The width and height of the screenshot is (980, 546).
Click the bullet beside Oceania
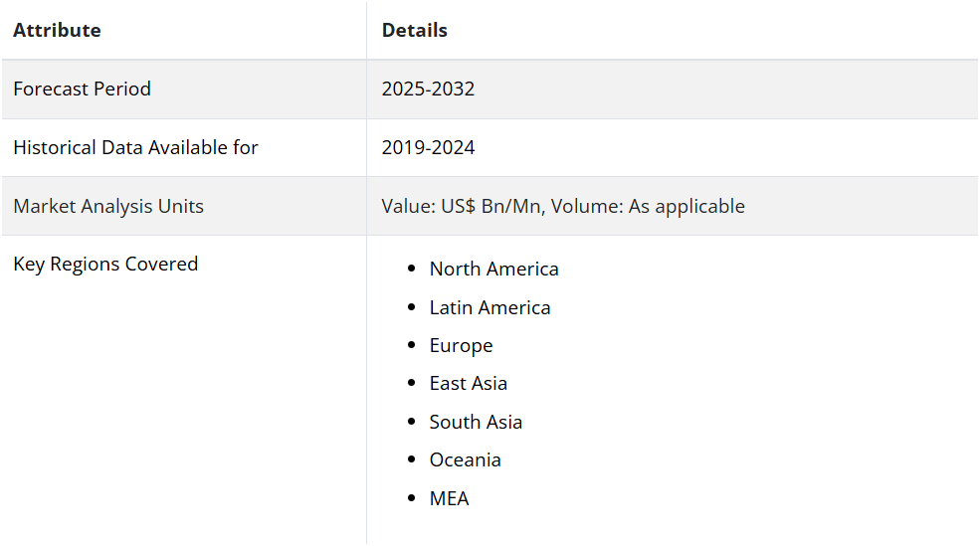[411, 459]
